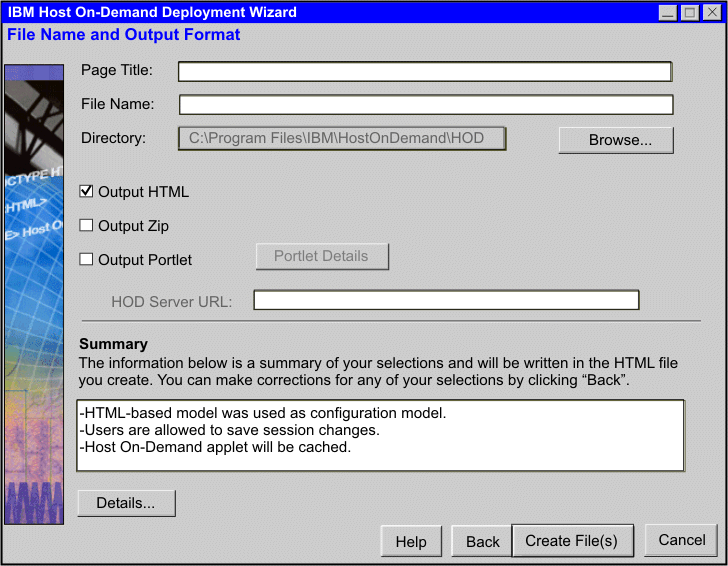The width and height of the screenshot is (728, 566).
Task: Click the 'File Name and Output Format' heading
Action: [124, 34]
